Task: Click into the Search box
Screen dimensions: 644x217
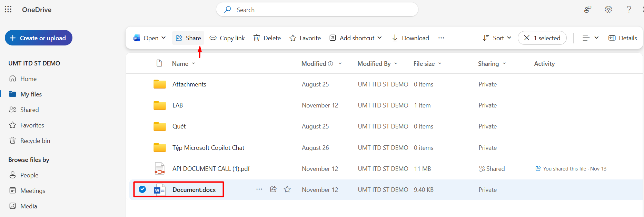Action: point(317,10)
